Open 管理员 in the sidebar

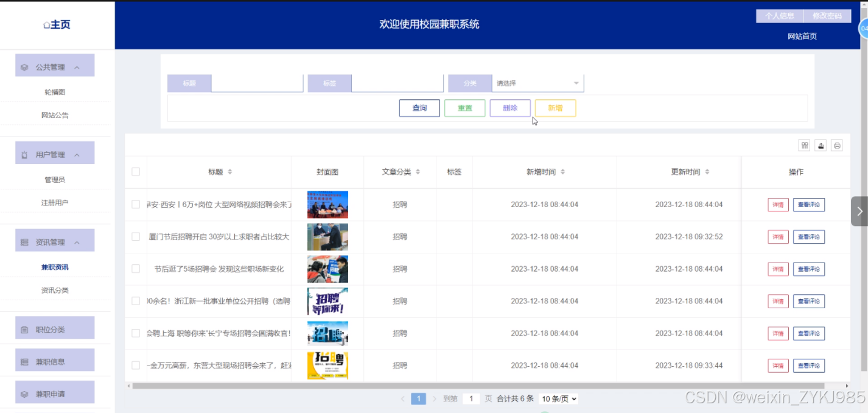[55, 180]
